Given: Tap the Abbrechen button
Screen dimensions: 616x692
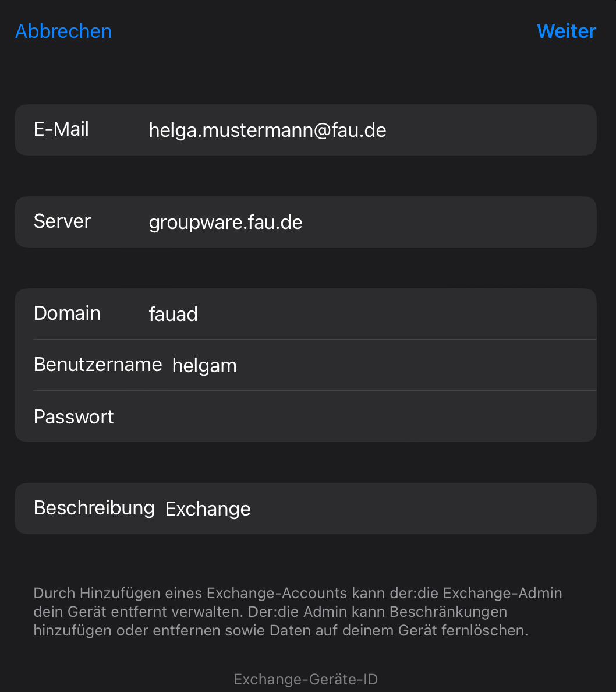Looking at the screenshot, I should tap(63, 31).
